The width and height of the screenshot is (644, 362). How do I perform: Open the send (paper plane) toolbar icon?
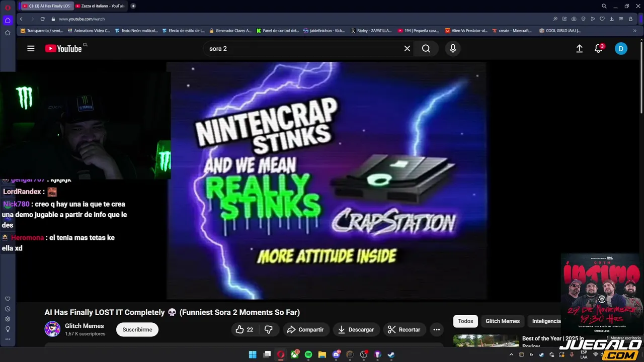[593, 19]
